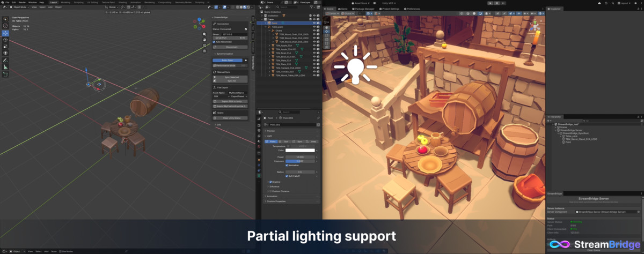Open the Object properties tab icon

(260, 159)
